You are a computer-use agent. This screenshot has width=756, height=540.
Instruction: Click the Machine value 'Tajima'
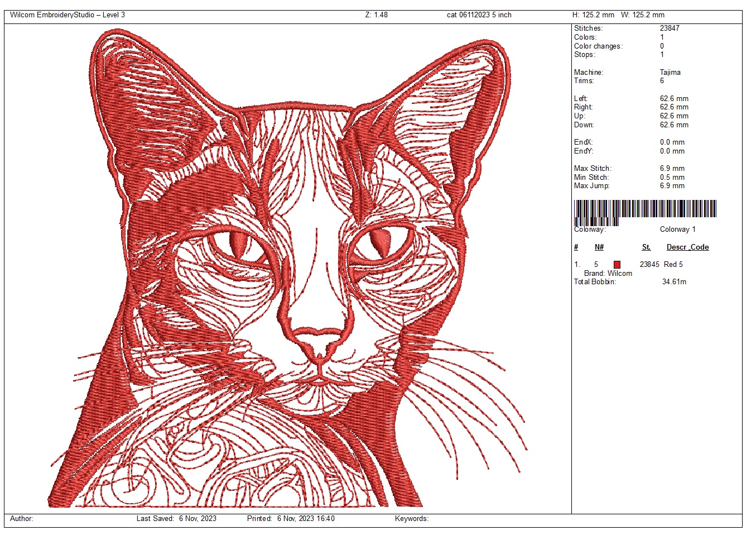point(670,72)
